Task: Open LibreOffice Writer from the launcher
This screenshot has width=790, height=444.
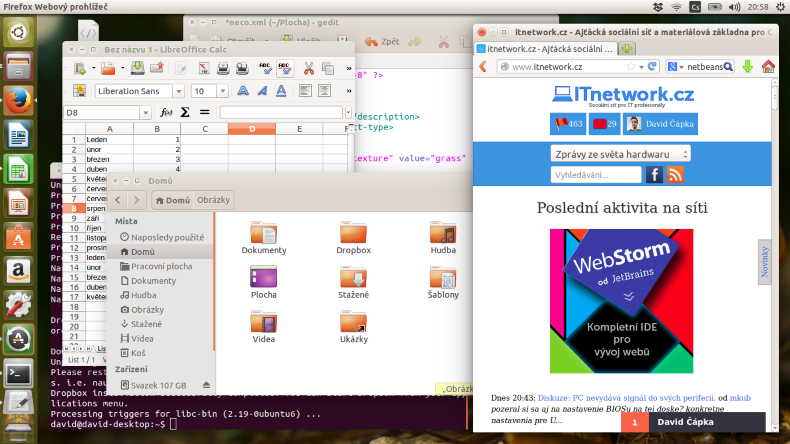Action: point(18,135)
